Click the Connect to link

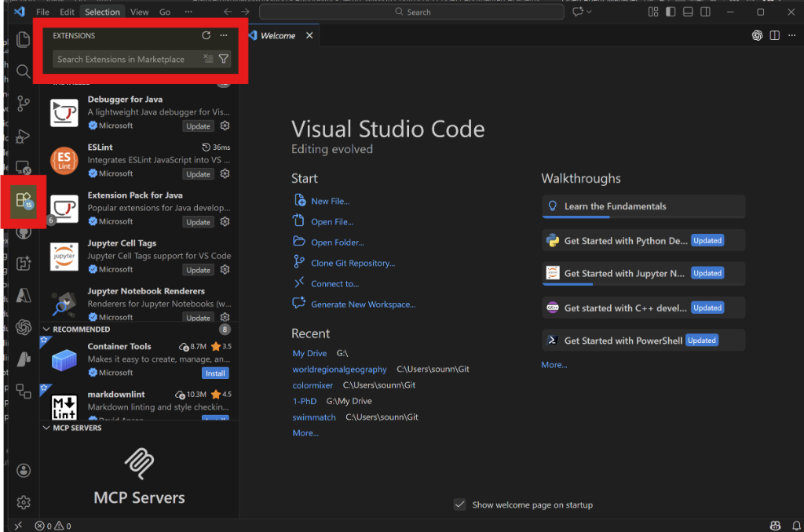(334, 283)
